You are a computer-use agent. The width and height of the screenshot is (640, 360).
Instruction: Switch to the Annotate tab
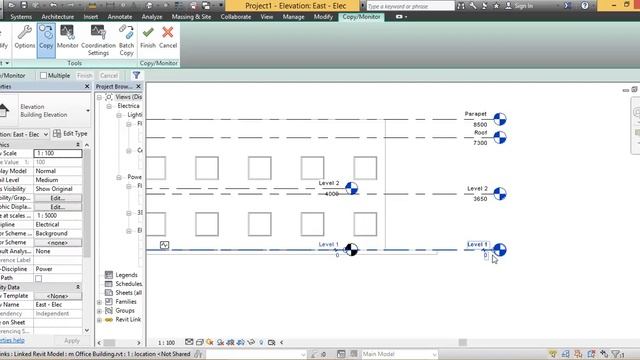tap(120, 17)
